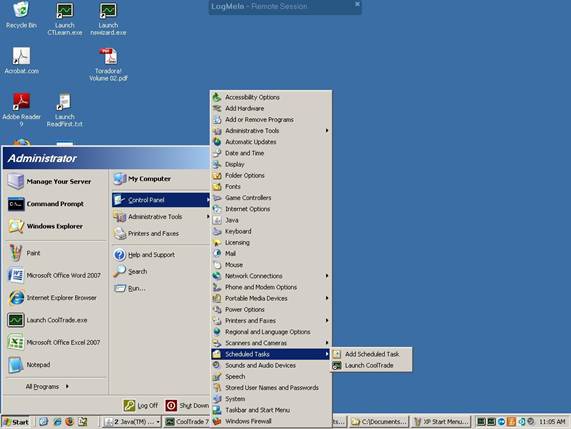Expand Scanners and Cameras submenu

click(x=271, y=343)
